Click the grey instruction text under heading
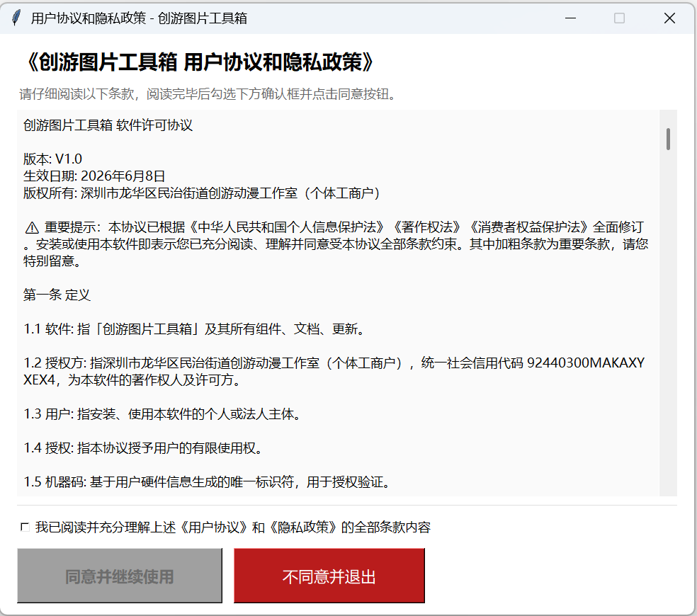This screenshot has height=616, width=697. tap(207, 93)
